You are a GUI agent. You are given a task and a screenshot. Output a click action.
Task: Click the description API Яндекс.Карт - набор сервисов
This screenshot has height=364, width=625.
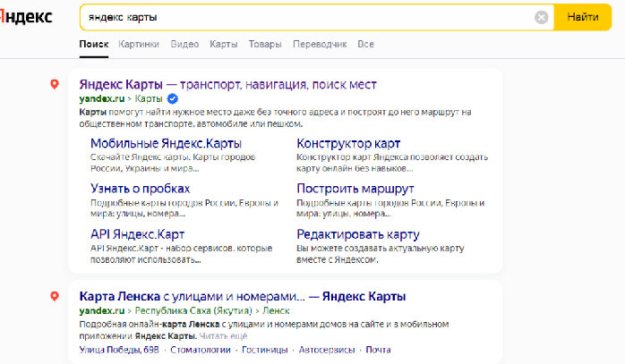coord(182,254)
